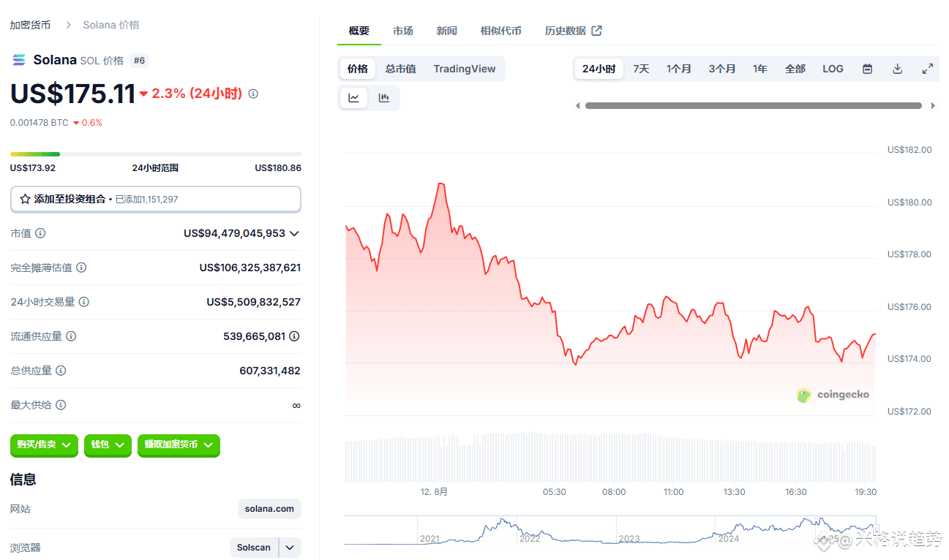Image resolution: width=949 pixels, height=560 pixels.
Task: Open 市场 tab
Action: coord(403,31)
